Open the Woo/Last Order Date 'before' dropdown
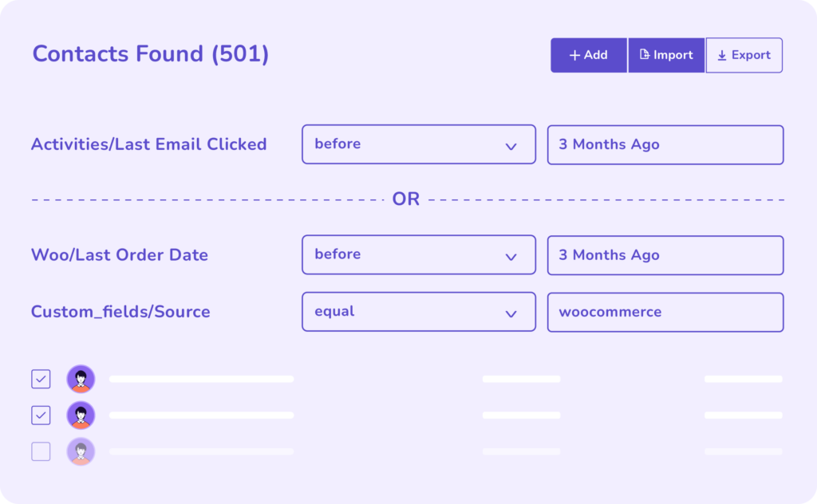This screenshot has width=817, height=504. pyautogui.click(x=419, y=254)
